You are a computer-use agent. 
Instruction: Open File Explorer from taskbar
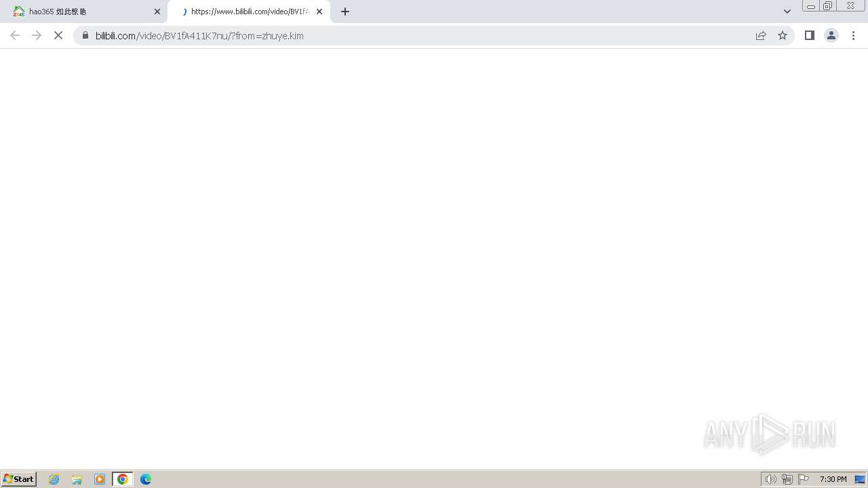click(x=77, y=479)
